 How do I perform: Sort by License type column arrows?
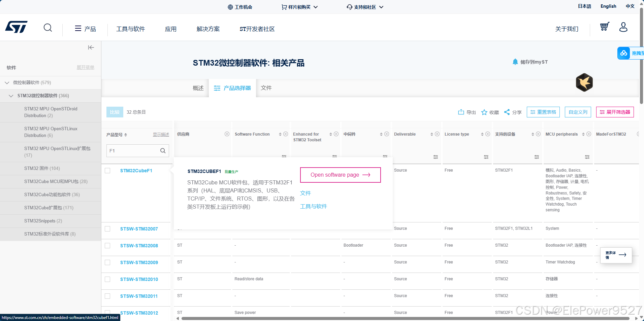[x=482, y=134]
